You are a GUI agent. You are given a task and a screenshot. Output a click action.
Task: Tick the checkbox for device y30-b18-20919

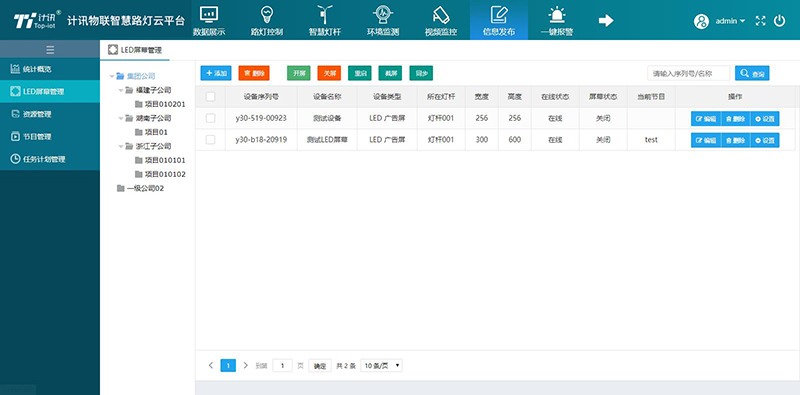210,139
